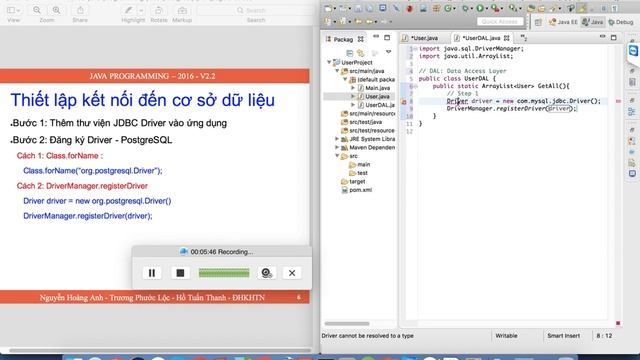Zoom in on the Preview slide
Screen dimensions: 640x360
tap(56, 10)
